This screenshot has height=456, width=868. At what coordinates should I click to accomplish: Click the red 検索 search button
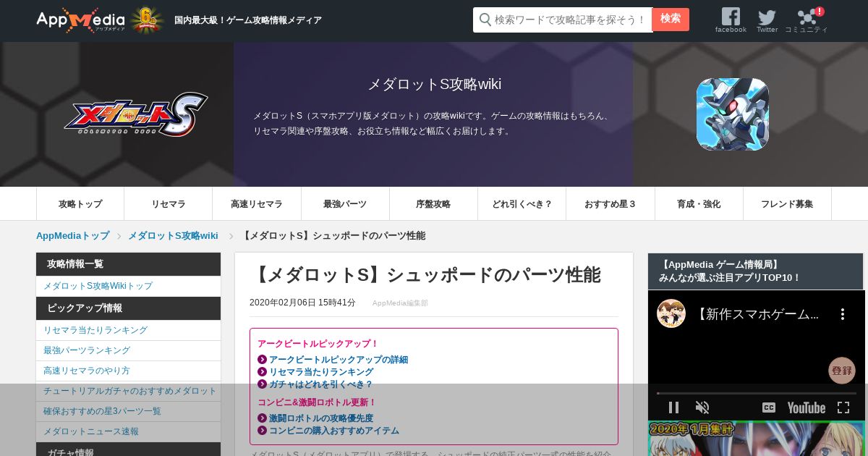[671, 20]
